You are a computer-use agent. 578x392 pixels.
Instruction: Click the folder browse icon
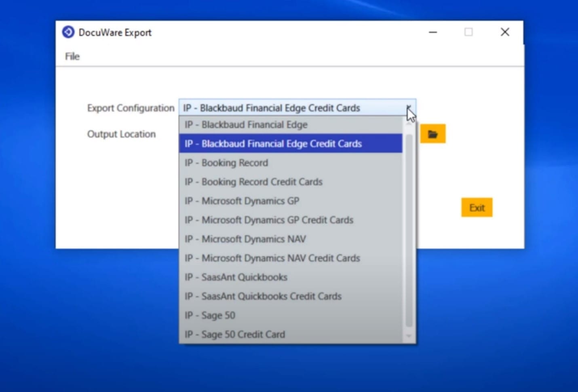[x=432, y=133]
